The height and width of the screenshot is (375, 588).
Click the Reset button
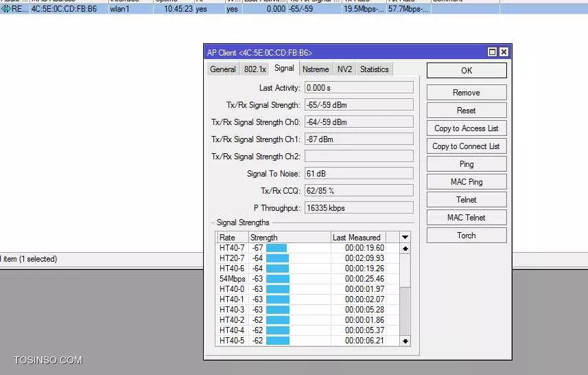[467, 111]
